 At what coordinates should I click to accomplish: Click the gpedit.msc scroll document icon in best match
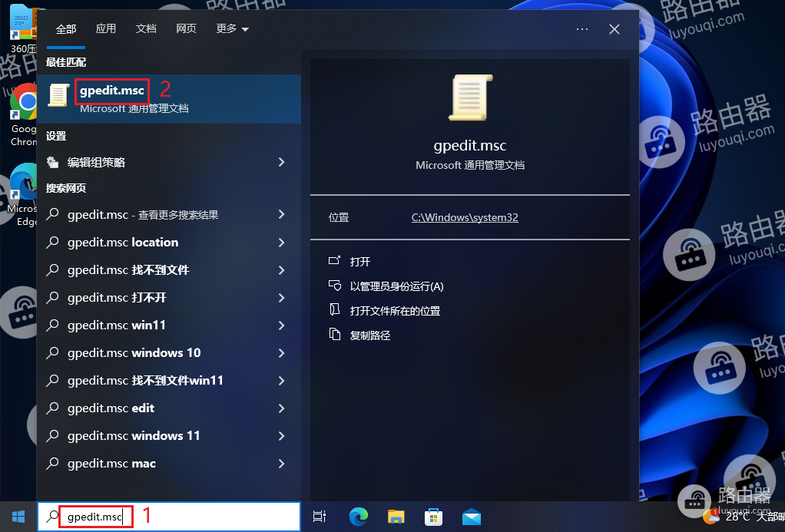(58, 95)
